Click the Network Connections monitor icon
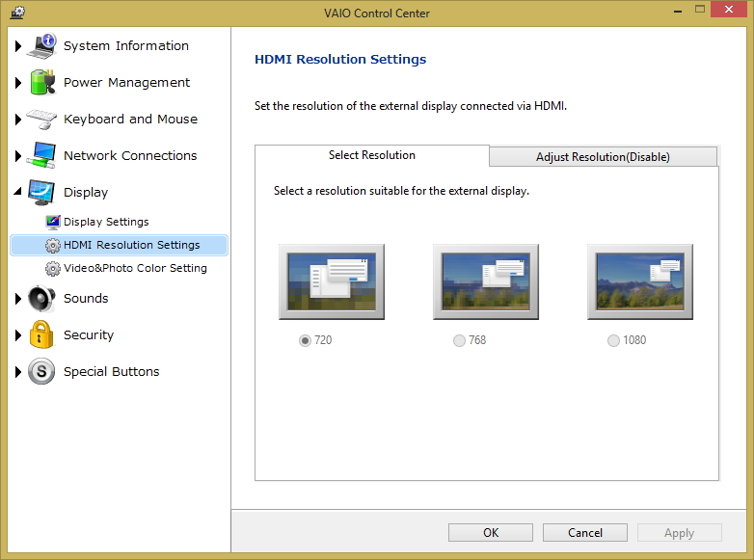Screen dimensions: 754x560 pos(41,155)
